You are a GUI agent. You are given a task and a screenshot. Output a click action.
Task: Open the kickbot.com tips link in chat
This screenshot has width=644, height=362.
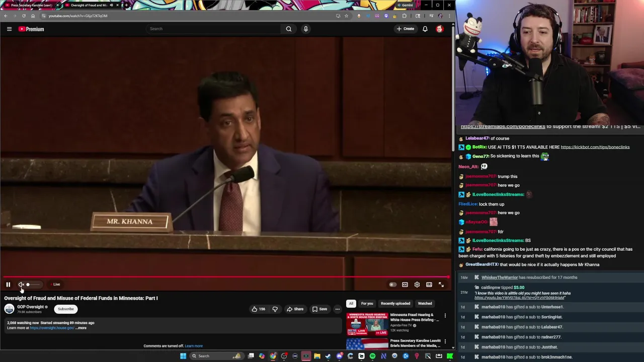coord(595,147)
